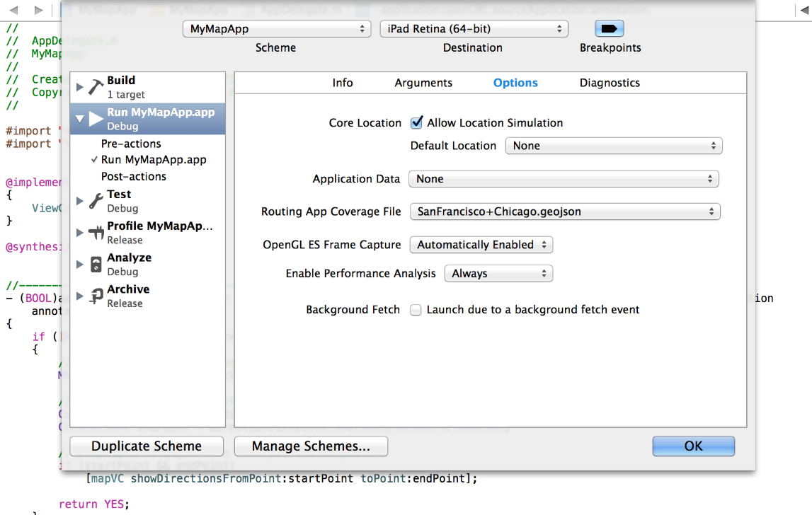Click the Run play icon
Image resolution: width=812 pixels, height=515 pixels.
[96, 119]
